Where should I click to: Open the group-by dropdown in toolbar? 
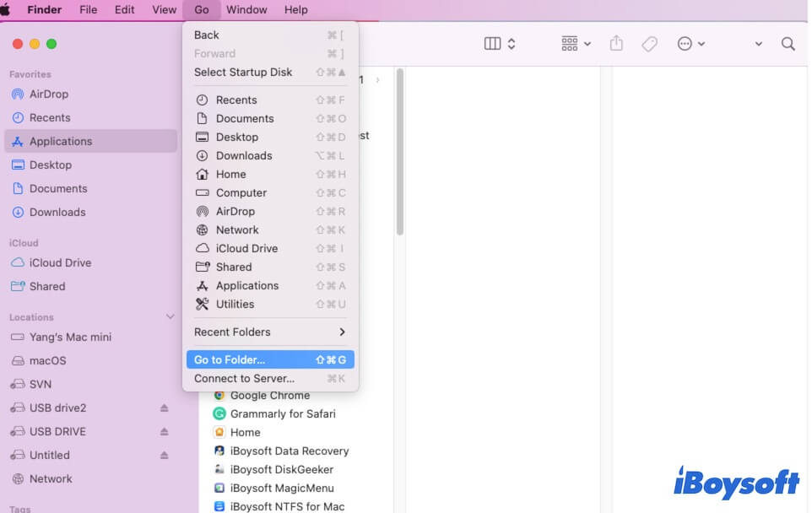[576, 44]
